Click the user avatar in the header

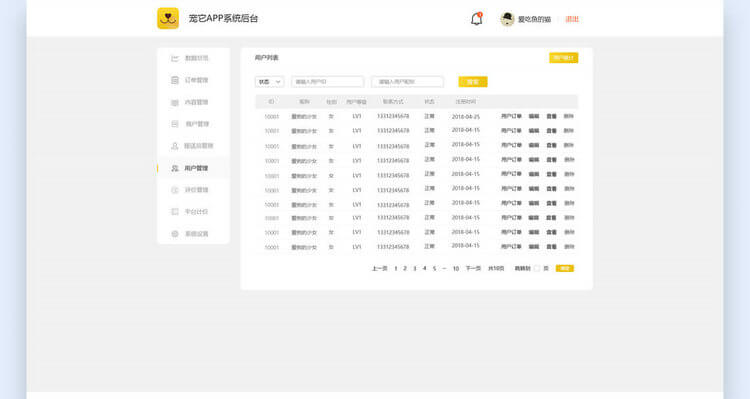507,19
